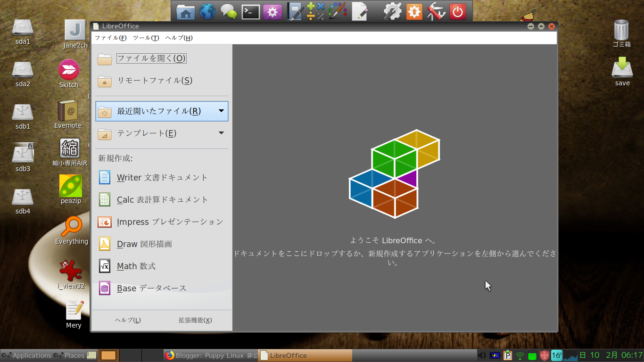This screenshot has height=362, width=644.
Task: Click the red power button icon in dock
Action: (x=457, y=11)
